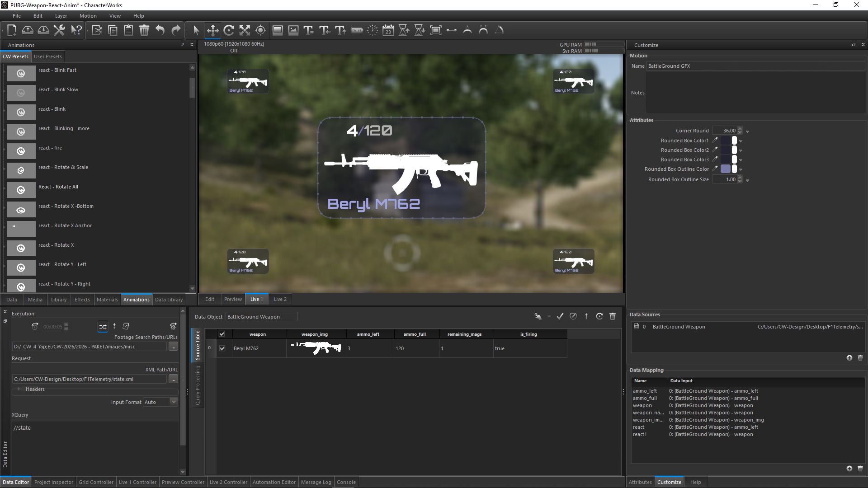Open the Motion menu
This screenshot has width=868, height=488.
88,16
